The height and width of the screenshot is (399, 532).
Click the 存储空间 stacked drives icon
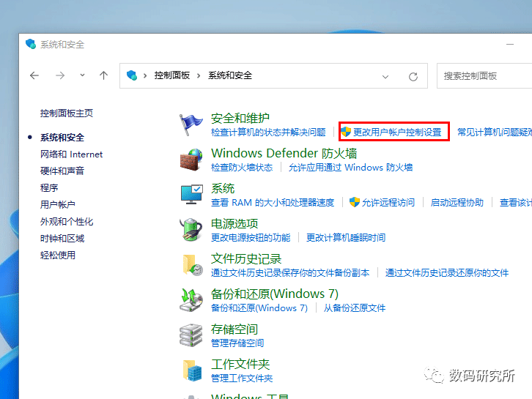[191, 335]
